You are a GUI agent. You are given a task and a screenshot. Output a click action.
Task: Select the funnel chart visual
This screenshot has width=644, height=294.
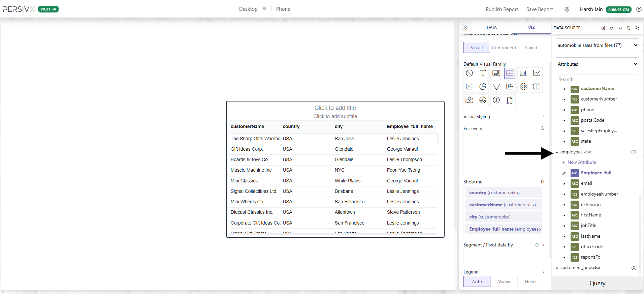coord(496,87)
